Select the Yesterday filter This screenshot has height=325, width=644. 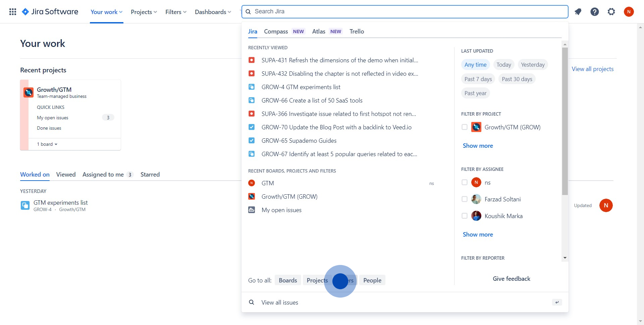(533, 65)
